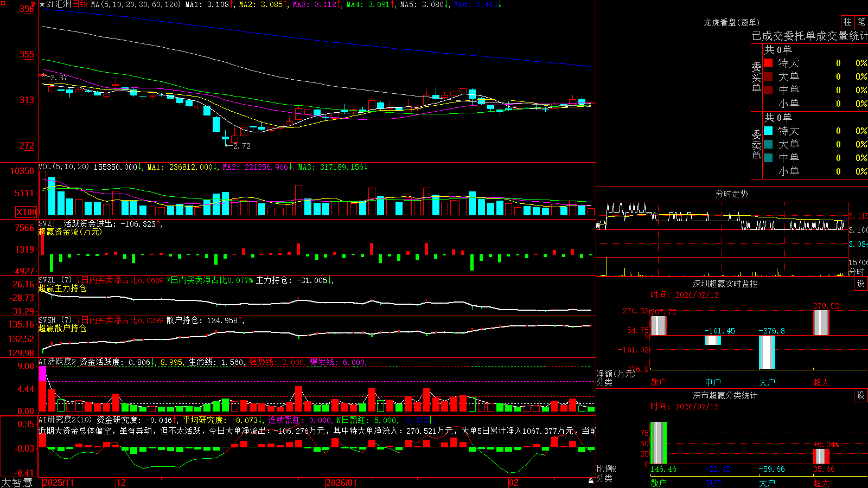Click the 2.72 low price label
The height and width of the screenshot is (488, 868).
241,146
